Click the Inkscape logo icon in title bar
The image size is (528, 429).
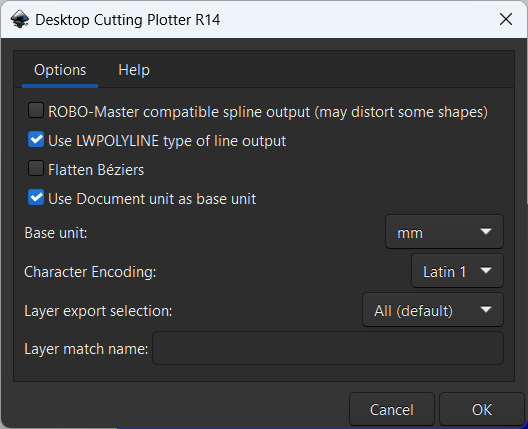click(x=20, y=20)
